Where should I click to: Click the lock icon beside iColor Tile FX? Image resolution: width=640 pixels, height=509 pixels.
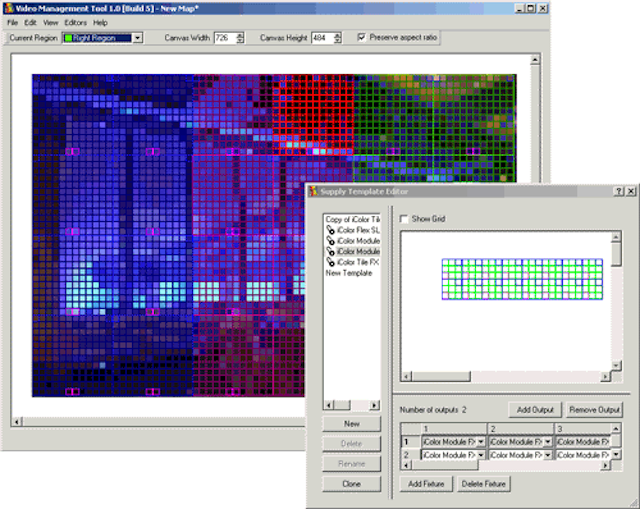point(330,262)
